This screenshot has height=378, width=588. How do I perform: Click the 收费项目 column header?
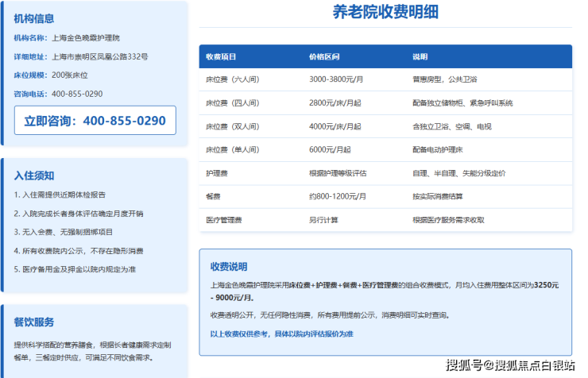221,57
